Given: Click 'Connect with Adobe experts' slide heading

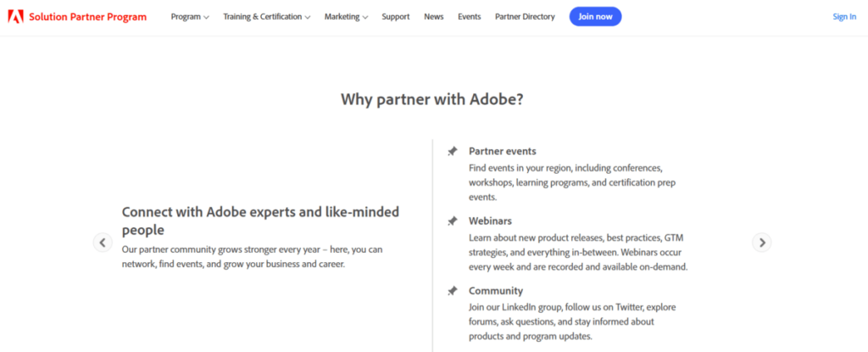Looking at the screenshot, I should (x=261, y=221).
